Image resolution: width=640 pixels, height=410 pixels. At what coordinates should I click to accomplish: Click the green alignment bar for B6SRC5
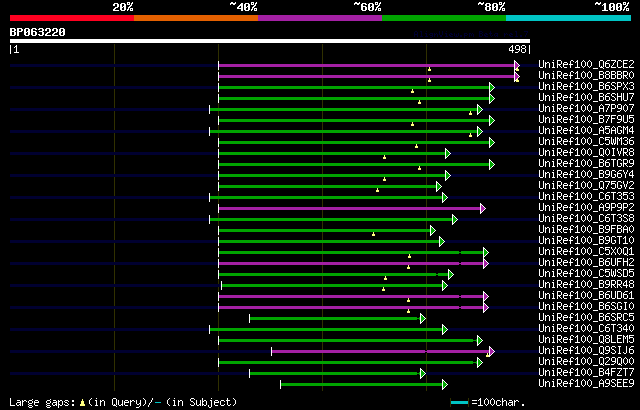(334, 319)
